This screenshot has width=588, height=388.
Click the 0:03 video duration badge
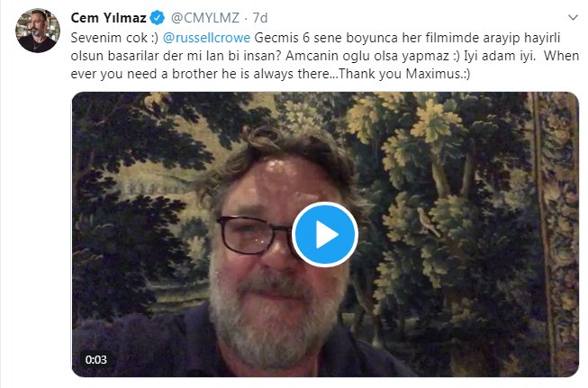click(96, 359)
